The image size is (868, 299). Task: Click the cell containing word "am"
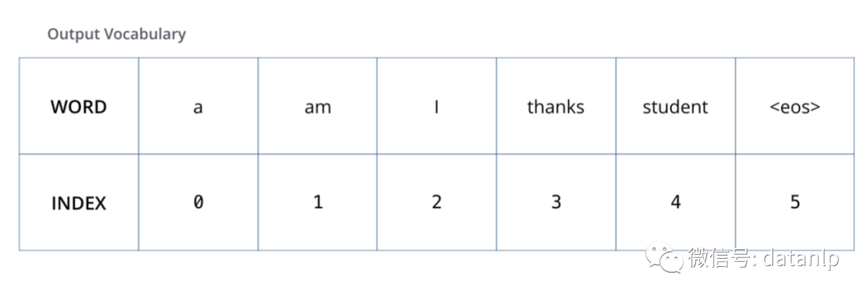(317, 106)
